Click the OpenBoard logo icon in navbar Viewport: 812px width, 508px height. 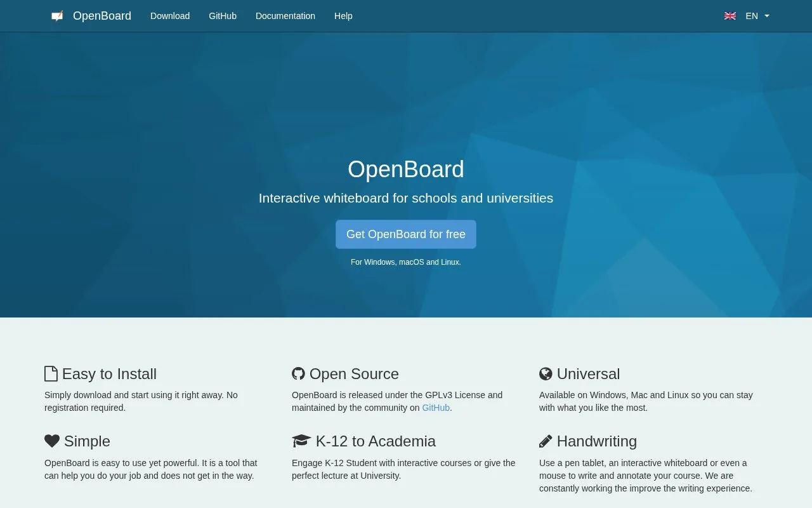coord(57,16)
